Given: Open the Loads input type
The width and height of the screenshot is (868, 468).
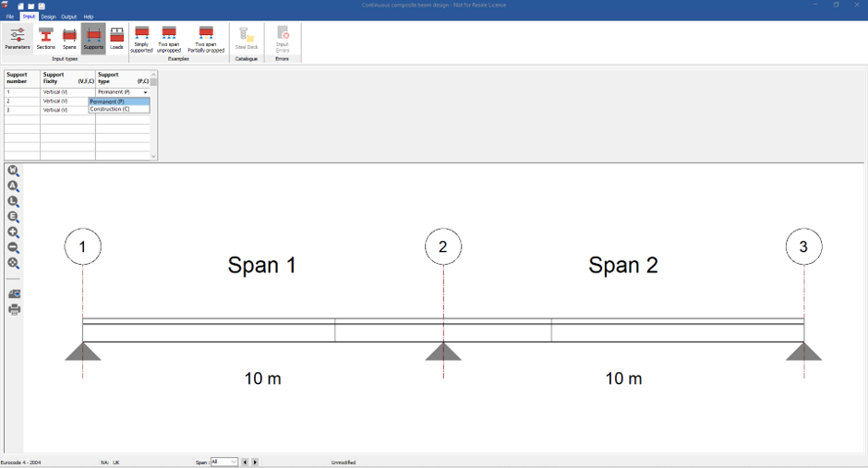Looking at the screenshot, I should (116, 38).
